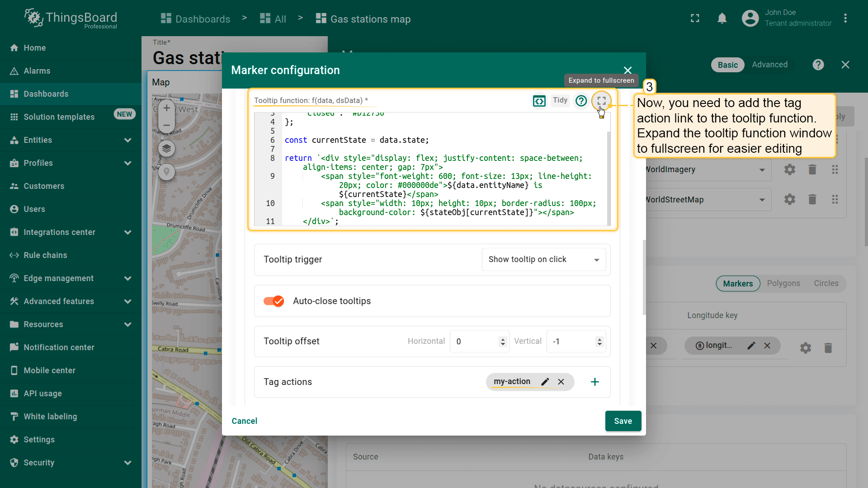This screenshot has height=488, width=868.
Task: Remove the my-action tag action
Action: point(561,382)
